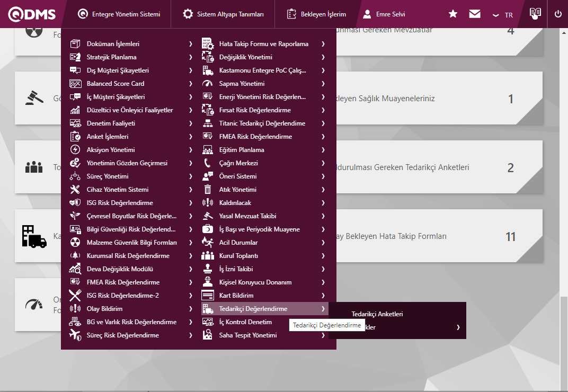This screenshot has height=392, width=568.
Task: Open the messages envelope icon
Action: coord(475,14)
